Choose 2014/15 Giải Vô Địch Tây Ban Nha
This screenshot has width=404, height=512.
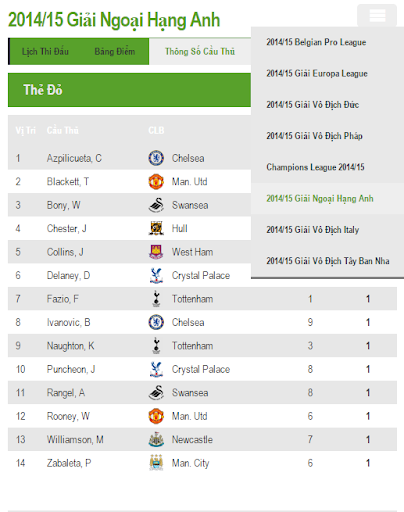pos(327,261)
